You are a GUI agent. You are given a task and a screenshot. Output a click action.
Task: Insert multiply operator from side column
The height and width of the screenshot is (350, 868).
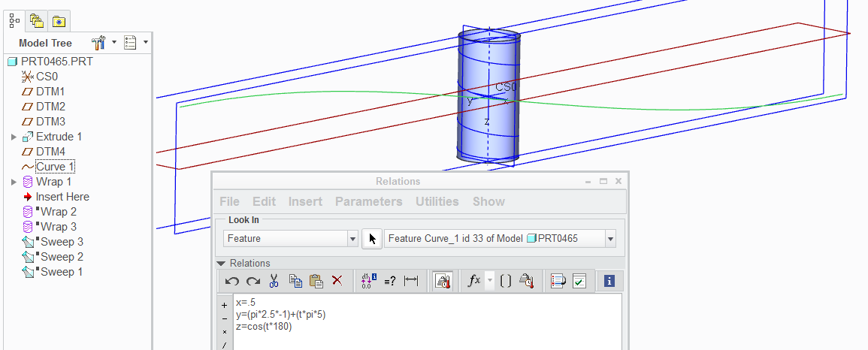tap(224, 332)
